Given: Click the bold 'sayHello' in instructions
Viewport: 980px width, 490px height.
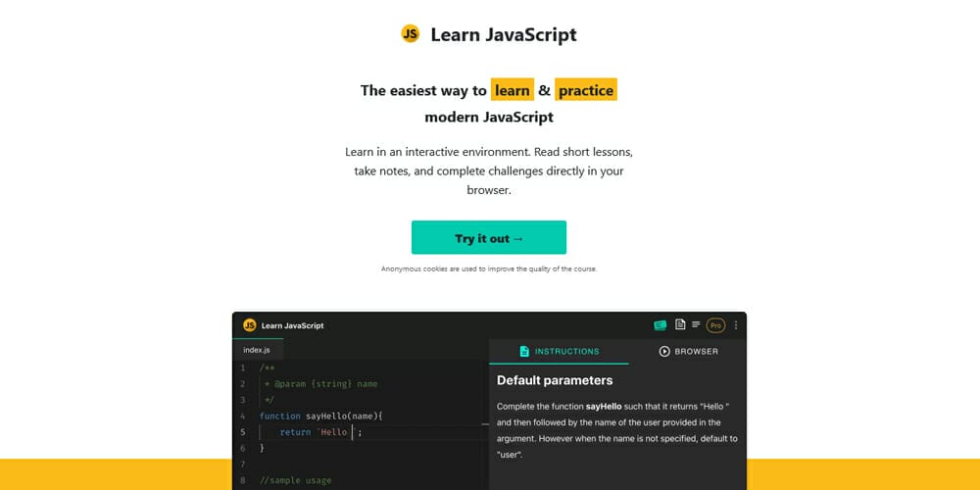Looking at the screenshot, I should [604, 407].
